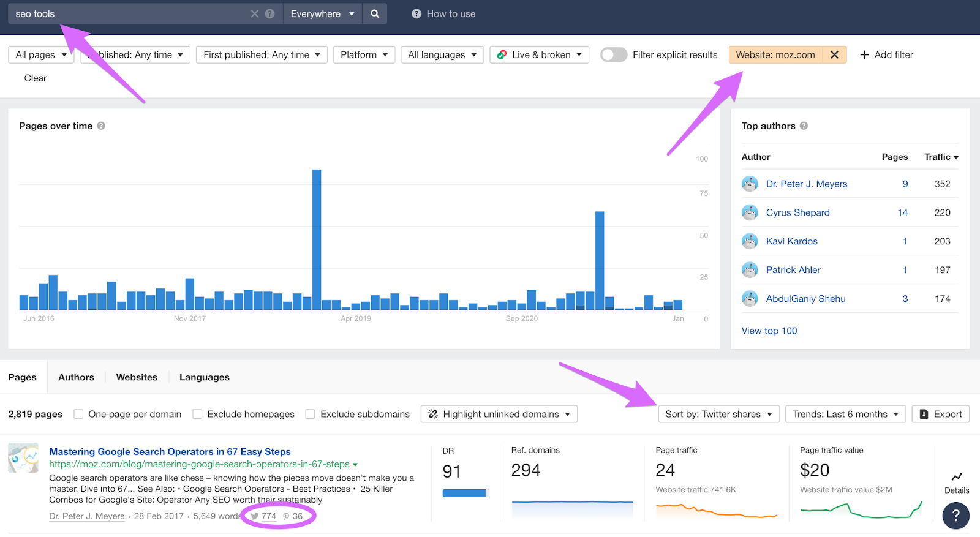Click the seo tools search field
The width and height of the screenshot is (980, 537).
click(129, 13)
